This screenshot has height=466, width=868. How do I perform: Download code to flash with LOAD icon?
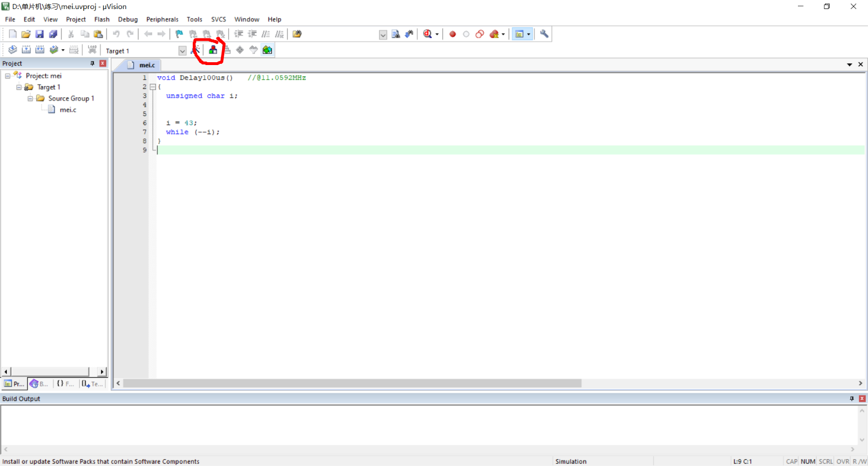(x=92, y=49)
